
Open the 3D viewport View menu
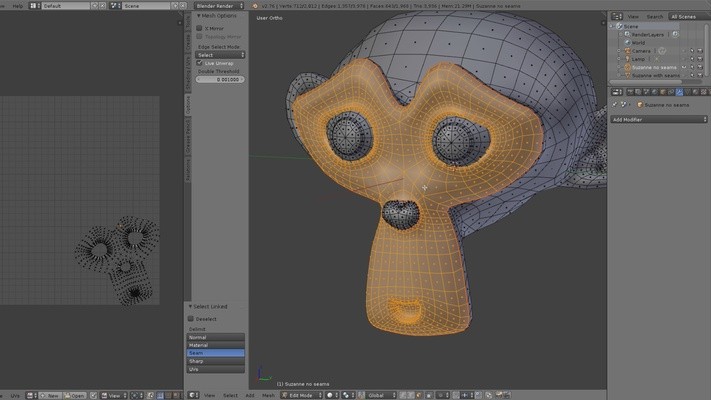[209, 395]
